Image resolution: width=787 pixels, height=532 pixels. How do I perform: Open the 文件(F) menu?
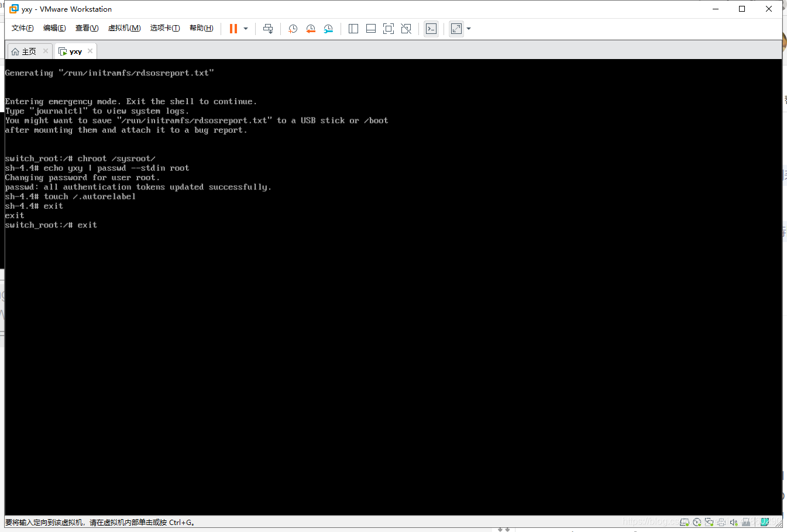tap(23, 28)
